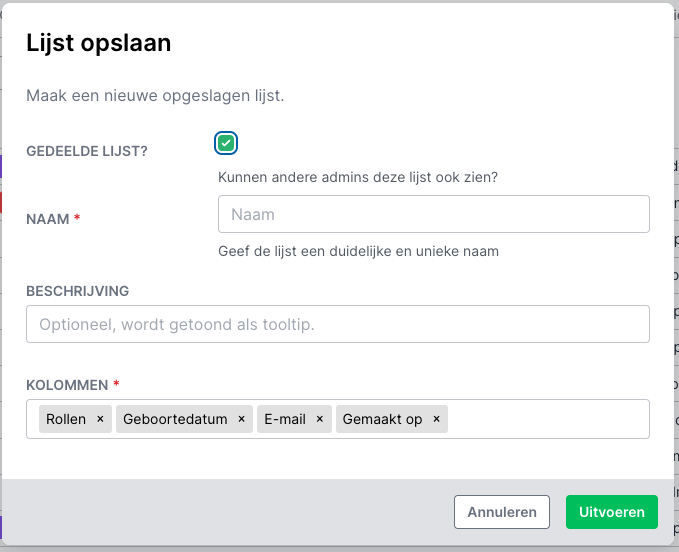The image size is (679, 552).
Task: Click the Kolommen field label
Action: click(x=67, y=384)
